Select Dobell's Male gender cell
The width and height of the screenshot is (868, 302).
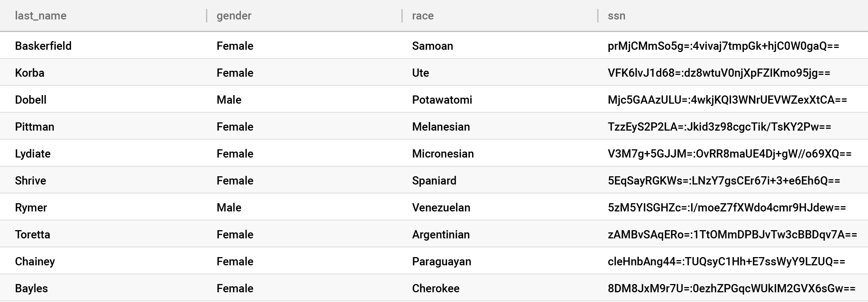tap(229, 100)
